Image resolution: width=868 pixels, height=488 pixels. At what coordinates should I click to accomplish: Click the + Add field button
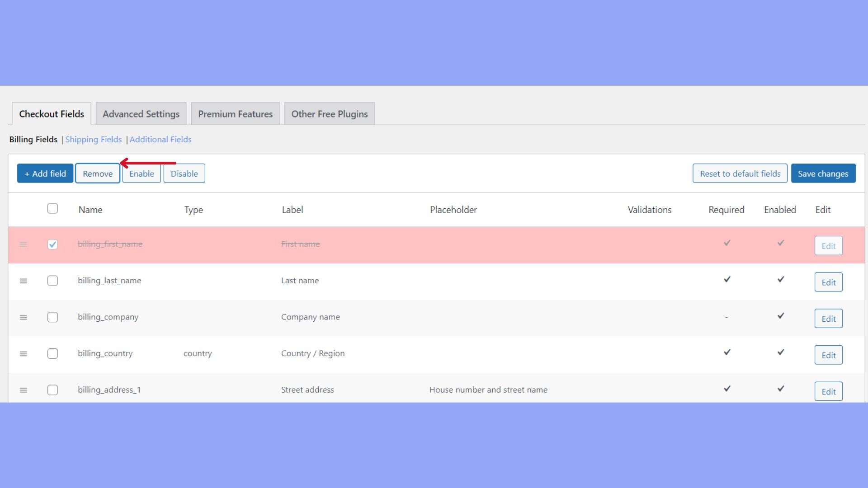(x=45, y=173)
